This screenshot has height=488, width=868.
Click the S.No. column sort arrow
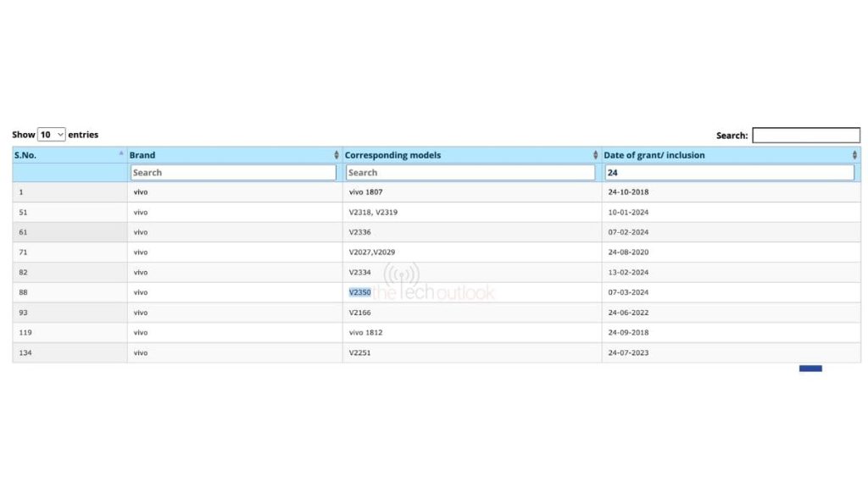pos(121,154)
